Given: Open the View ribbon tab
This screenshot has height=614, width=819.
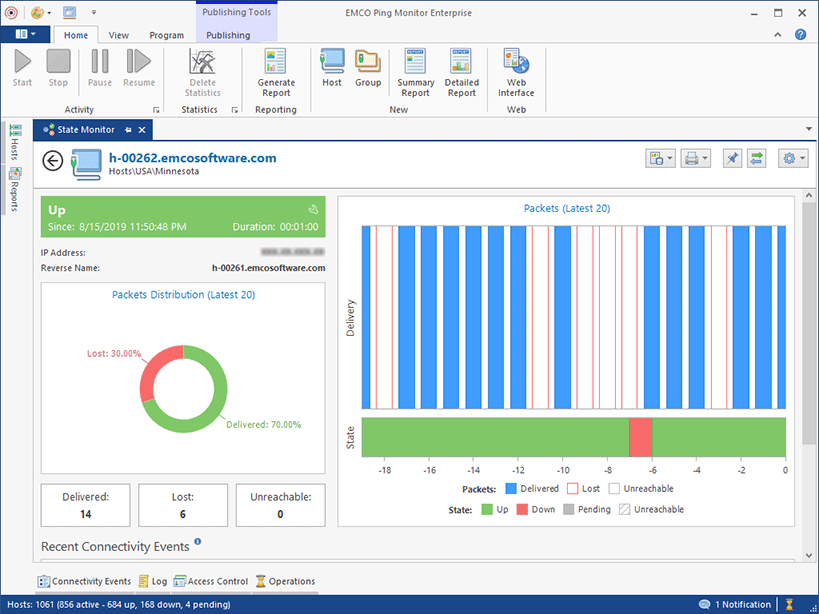Looking at the screenshot, I should [118, 34].
